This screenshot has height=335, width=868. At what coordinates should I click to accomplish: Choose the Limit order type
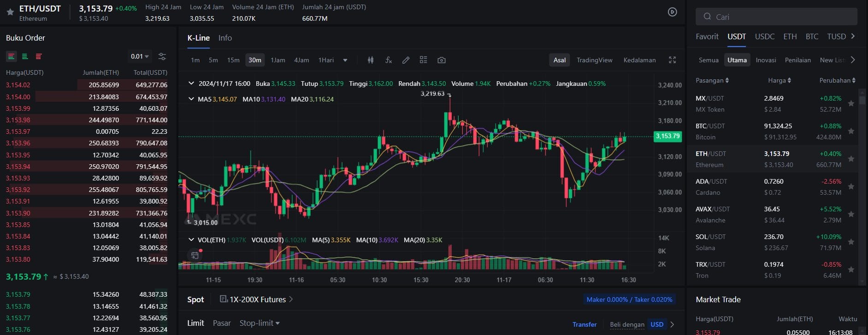pyautogui.click(x=195, y=323)
